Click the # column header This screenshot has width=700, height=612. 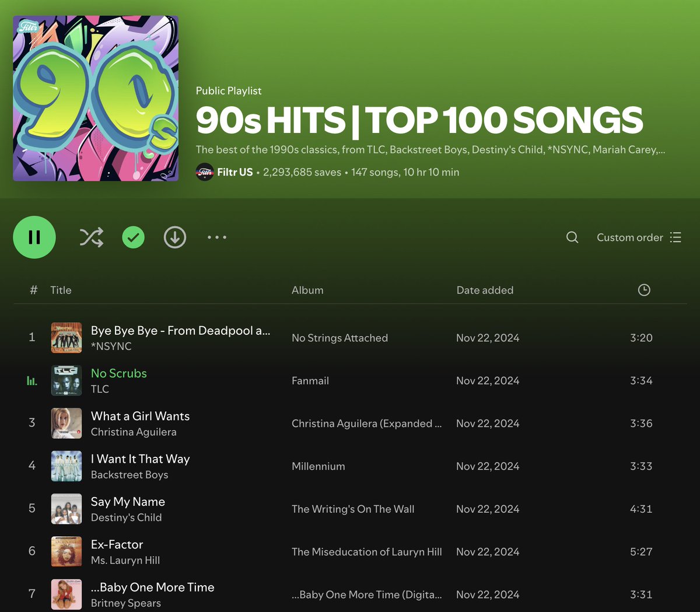click(x=33, y=290)
